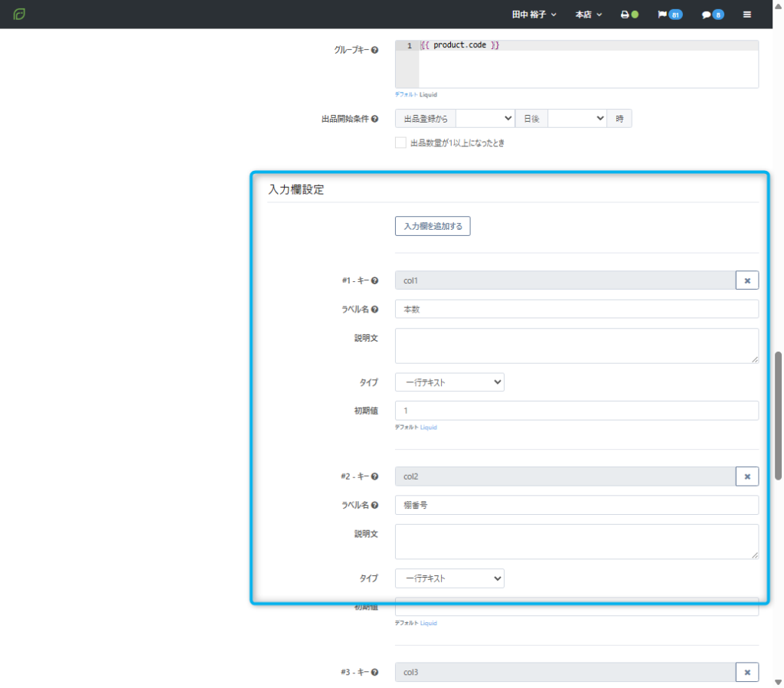Click Liquid link under col1 初期値
This screenshot has height=688, width=784.
[429, 428]
